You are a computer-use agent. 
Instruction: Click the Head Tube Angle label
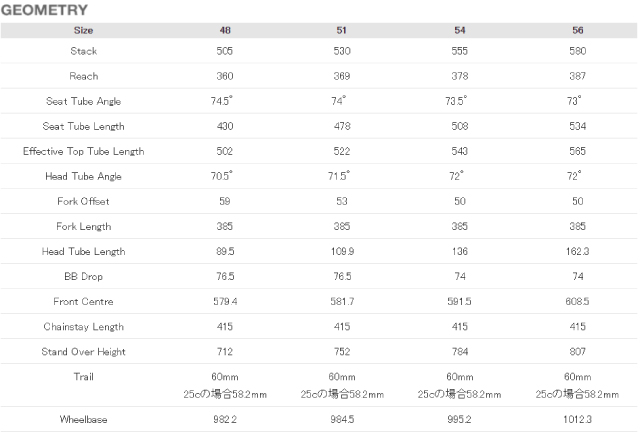point(84,176)
